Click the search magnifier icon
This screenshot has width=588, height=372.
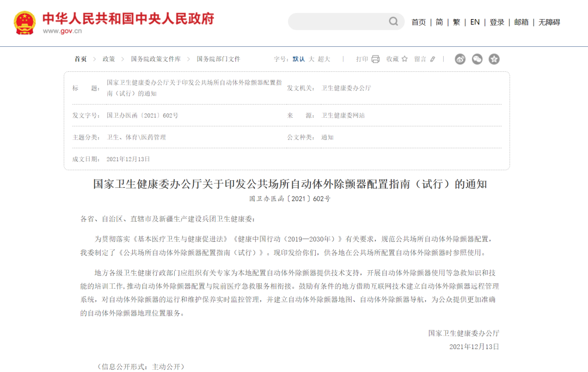point(393,22)
